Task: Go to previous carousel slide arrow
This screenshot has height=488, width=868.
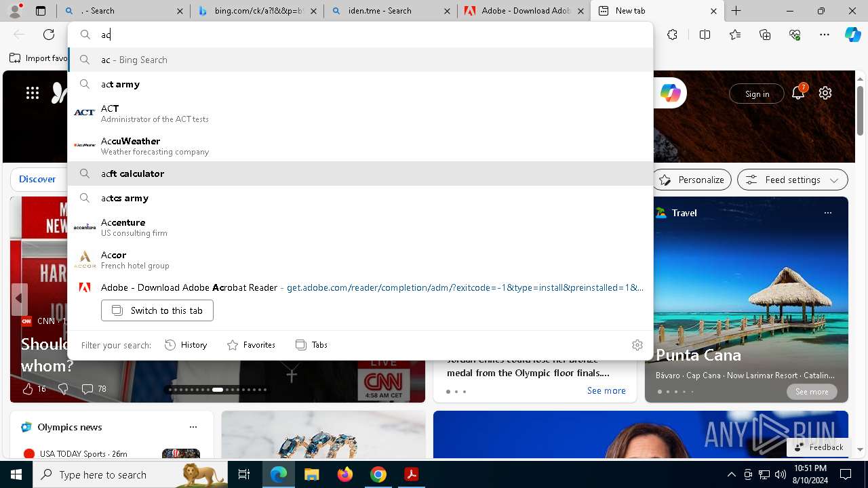Action: click(19, 298)
